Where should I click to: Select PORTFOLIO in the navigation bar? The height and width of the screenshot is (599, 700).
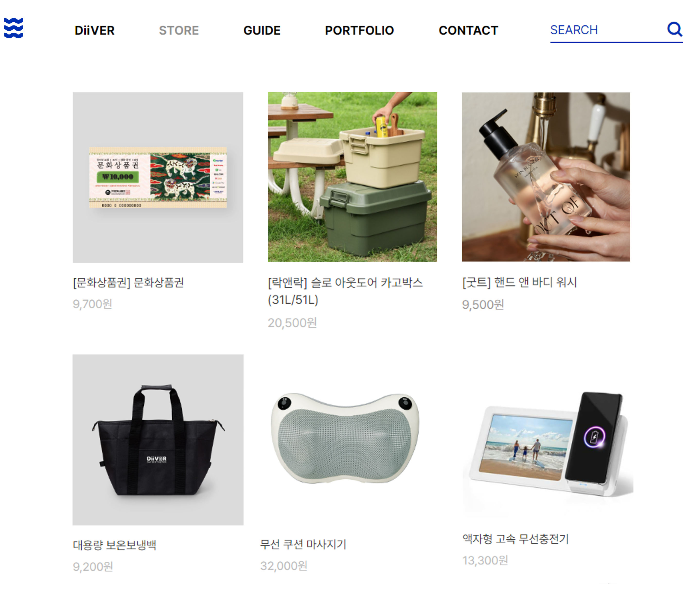pyautogui.click(x=359, y=30)
